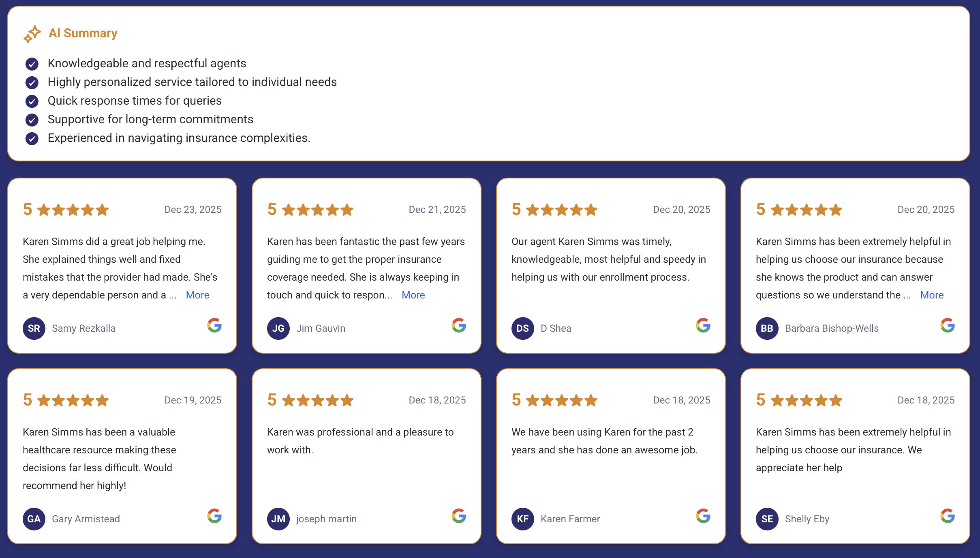The width and height of the screenshot is (980, 558).
Task: Click the AI Summary sparkle icon
Action: [x=32, y=34]
